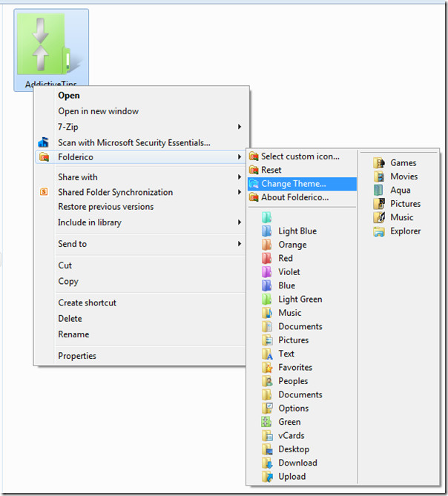Image resolution: width=448 pixels, height=496 pixels.
Task: Click the Pictures label in theme list
Action: 405,204
